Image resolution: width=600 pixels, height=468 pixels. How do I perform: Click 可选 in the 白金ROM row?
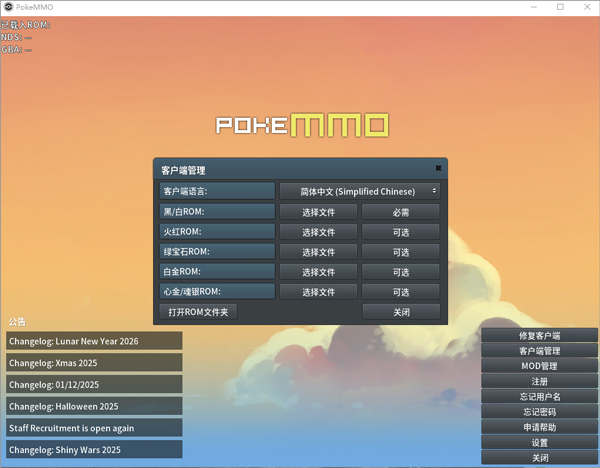[x=401, y=272]
